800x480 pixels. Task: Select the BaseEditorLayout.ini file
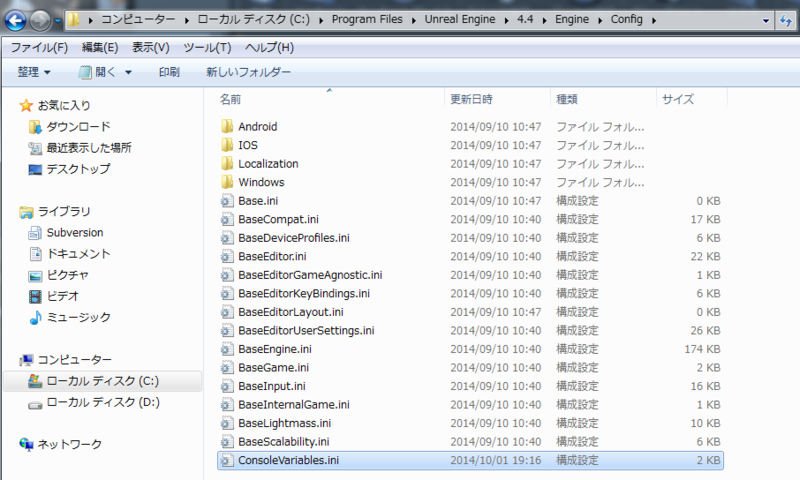tap(290, 312)
